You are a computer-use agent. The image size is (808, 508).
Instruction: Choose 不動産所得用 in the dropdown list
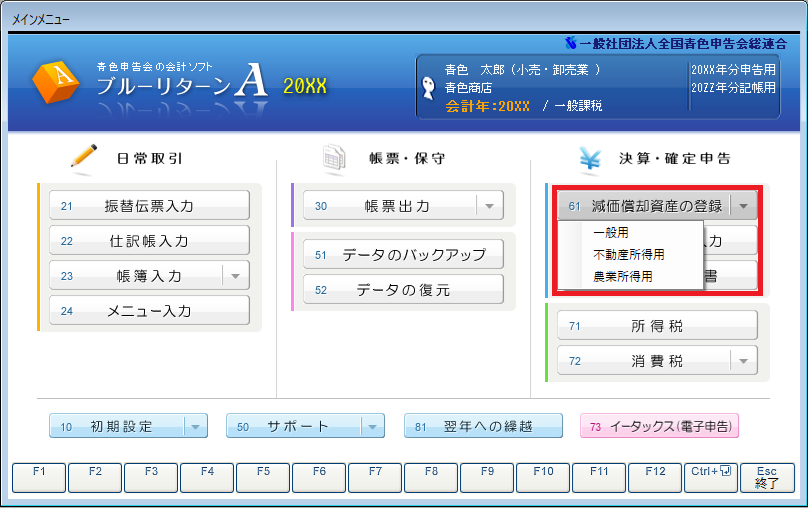(628, 254)
